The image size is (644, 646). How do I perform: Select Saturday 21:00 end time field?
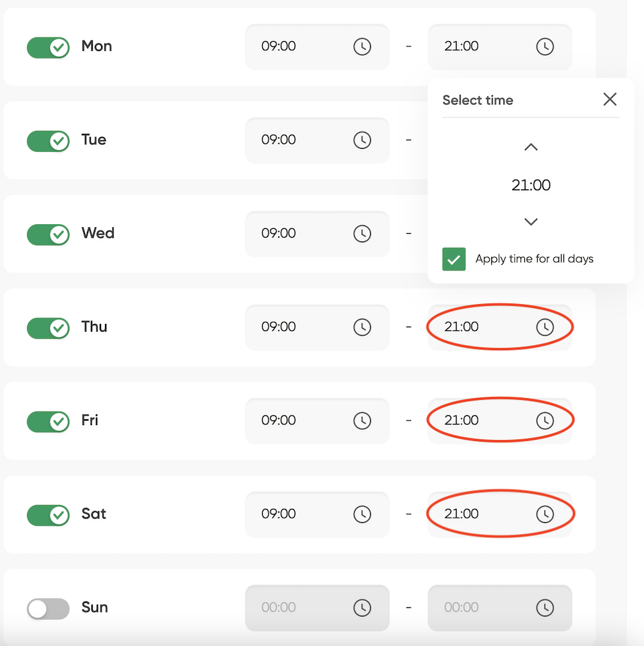click(500, 514)
